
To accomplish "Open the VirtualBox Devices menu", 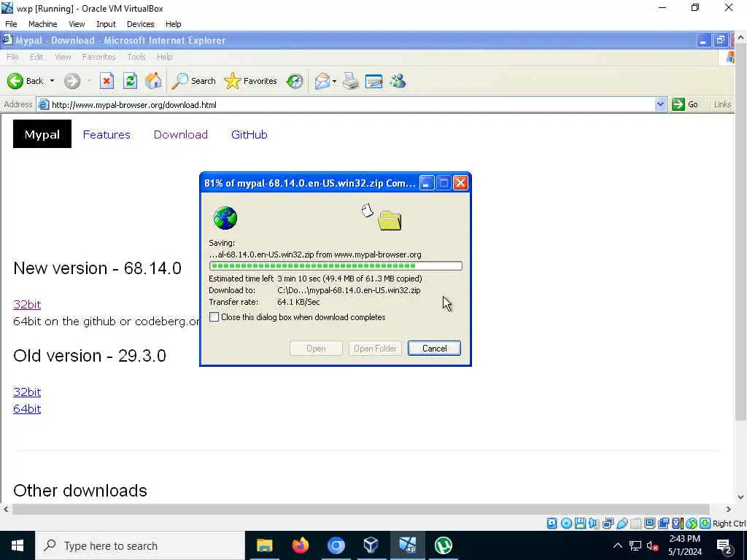I will click(141, 24).
